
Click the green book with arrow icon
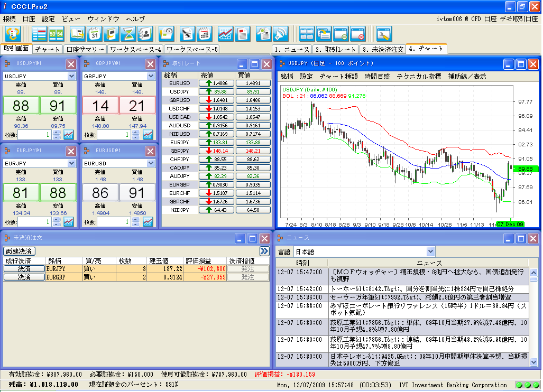112,34
